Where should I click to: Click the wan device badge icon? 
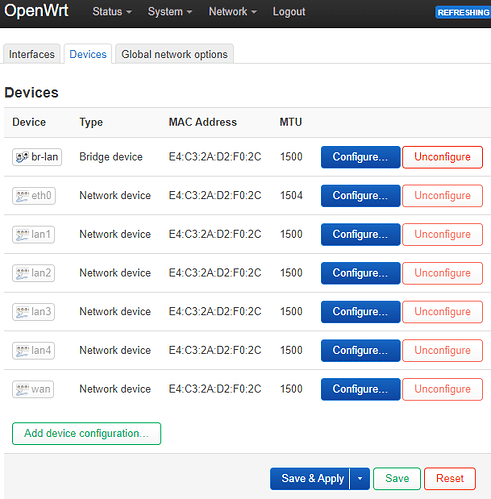22,389
